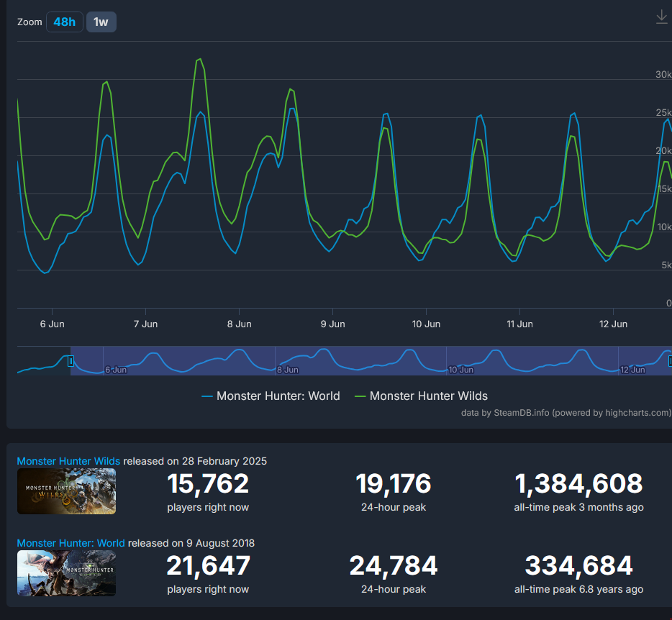This screenshot has width=672, height=620.
Task: Click "players right now" under 21,647
Action: click(208, 589)
